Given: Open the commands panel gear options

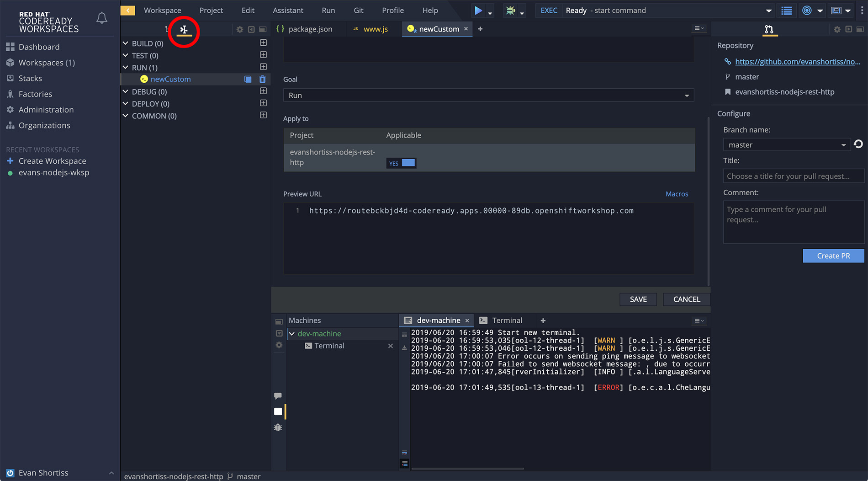Looking at the screenshot, I should click(239, 29).
